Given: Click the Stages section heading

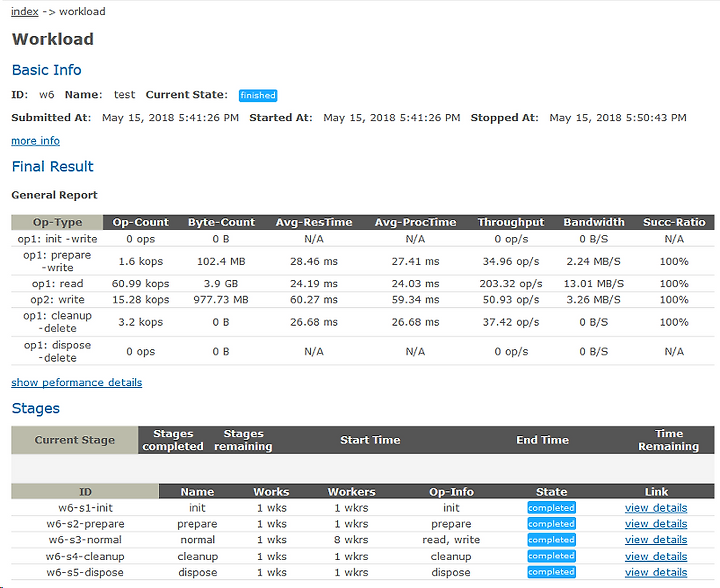Looking at the screenshot, I should [x=35, y=408].
